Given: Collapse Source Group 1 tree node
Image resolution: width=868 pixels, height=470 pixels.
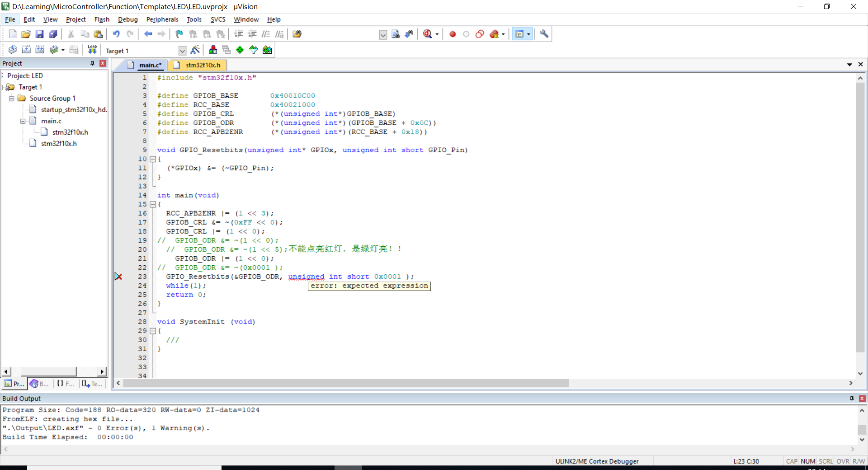Looking at the screenshot, I should [12, 99].
